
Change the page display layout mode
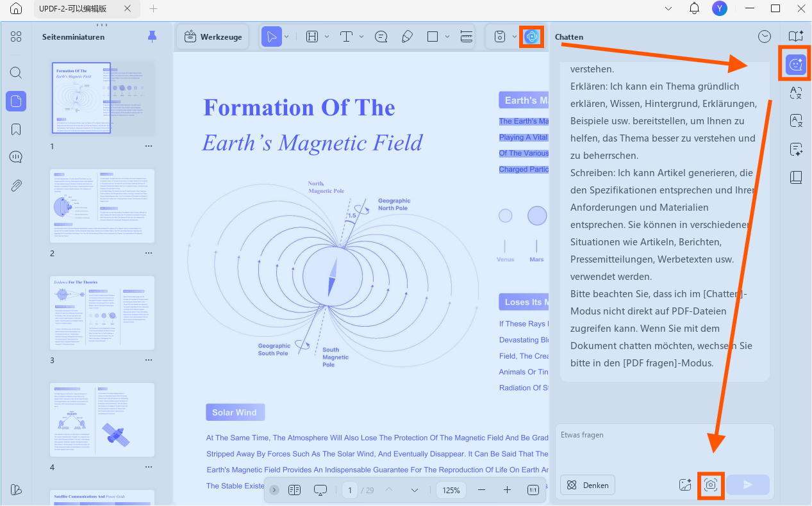tap(294, 490)
